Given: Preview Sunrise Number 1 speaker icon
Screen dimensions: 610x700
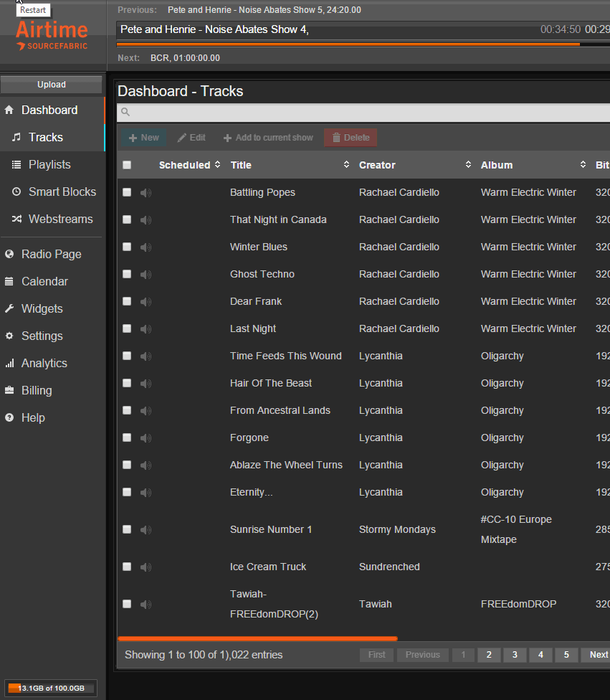Looking at the screenshot, I should pos(146,530).
